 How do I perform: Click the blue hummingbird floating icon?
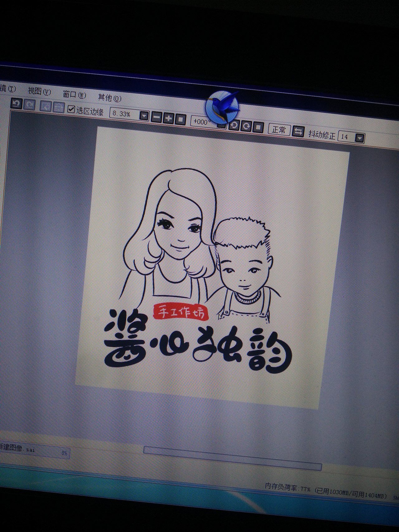tap(222, 107)
